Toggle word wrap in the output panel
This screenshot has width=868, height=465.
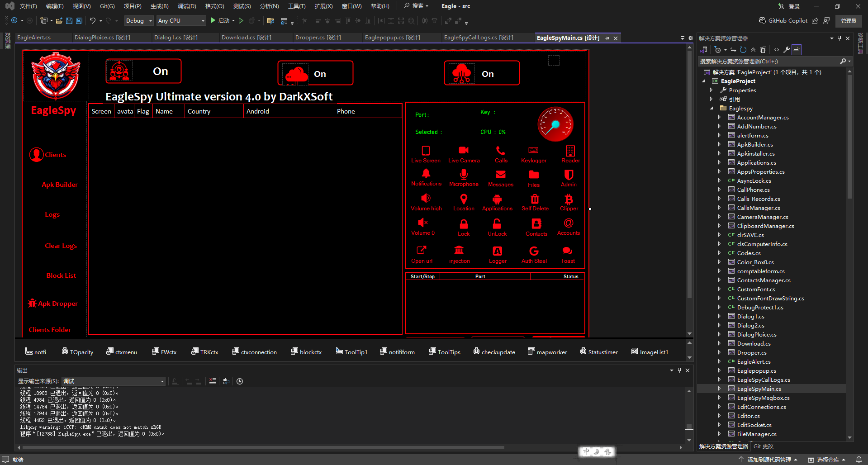226,381
